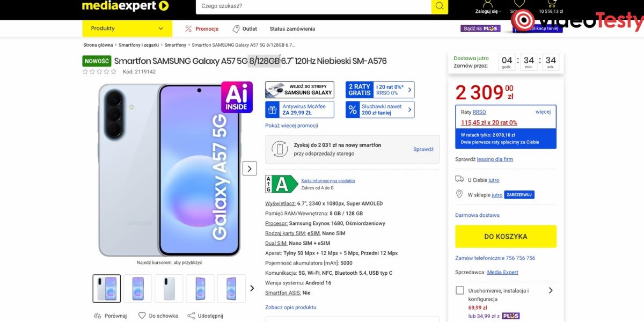Select the third product thumbnail

[169, 288]
